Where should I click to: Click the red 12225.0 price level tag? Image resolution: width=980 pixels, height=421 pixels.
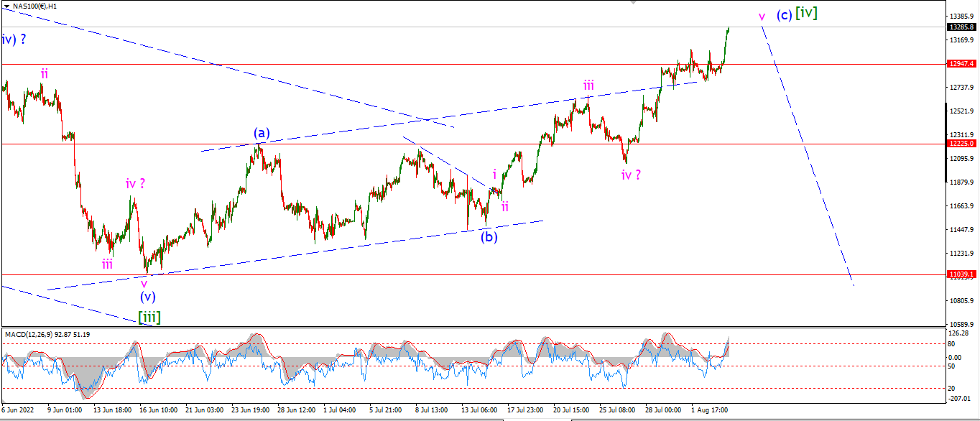click(x=961, y=144)
